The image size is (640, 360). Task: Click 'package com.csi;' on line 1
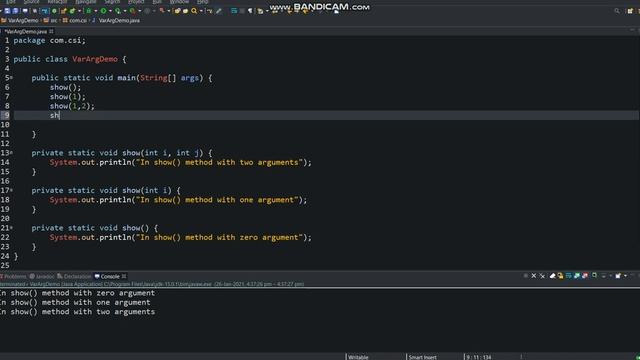(50, 40)
